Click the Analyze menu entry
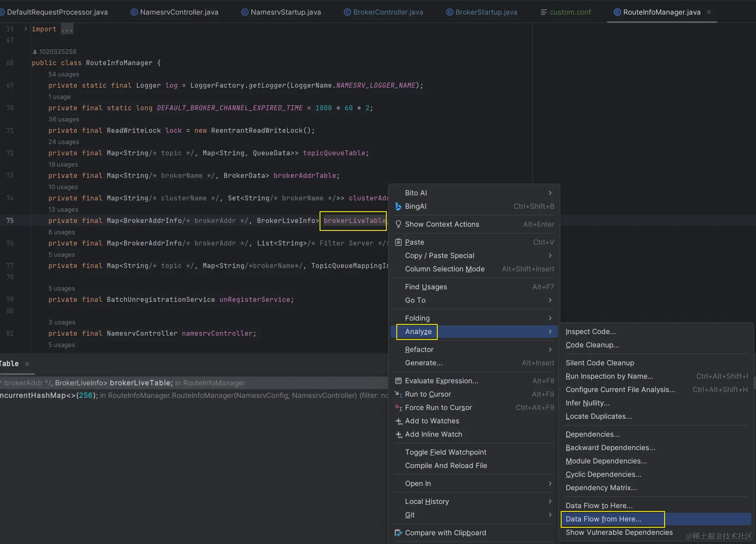Viewport: 756px width, 544px height. (x=474, y=331)
